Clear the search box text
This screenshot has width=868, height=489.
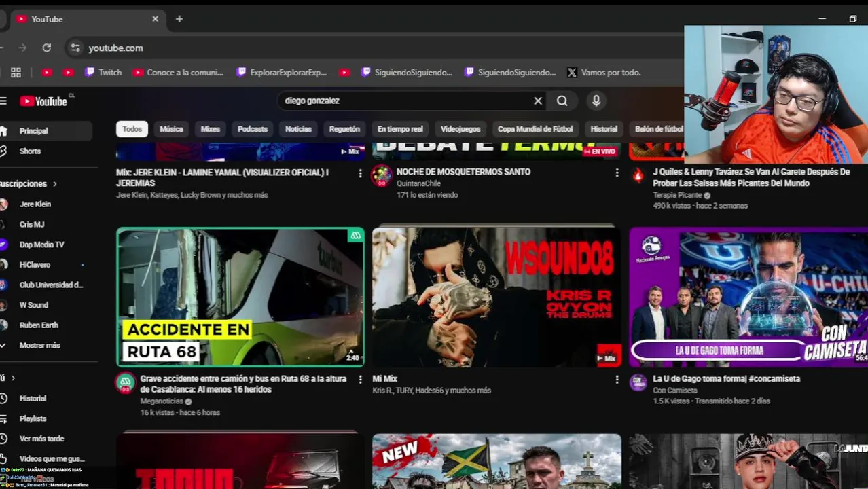tap(538, 101)
